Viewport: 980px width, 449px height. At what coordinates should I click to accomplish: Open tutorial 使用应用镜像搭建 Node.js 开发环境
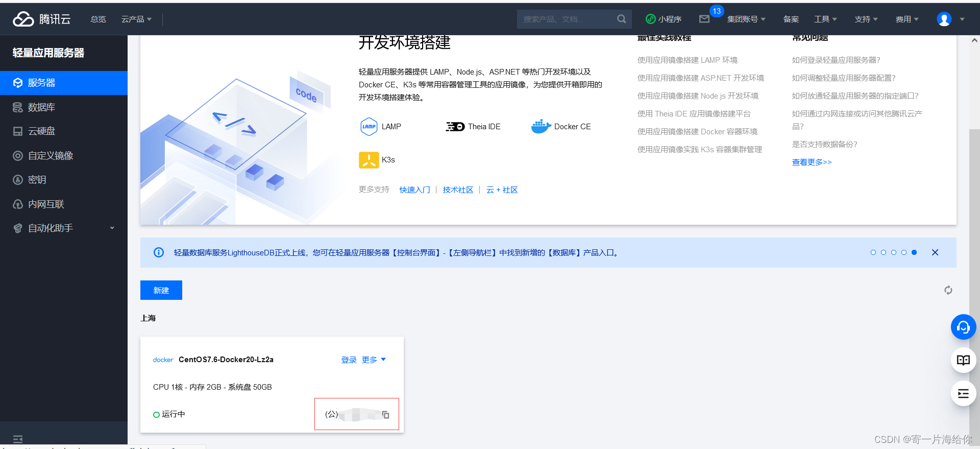(698, 96)
